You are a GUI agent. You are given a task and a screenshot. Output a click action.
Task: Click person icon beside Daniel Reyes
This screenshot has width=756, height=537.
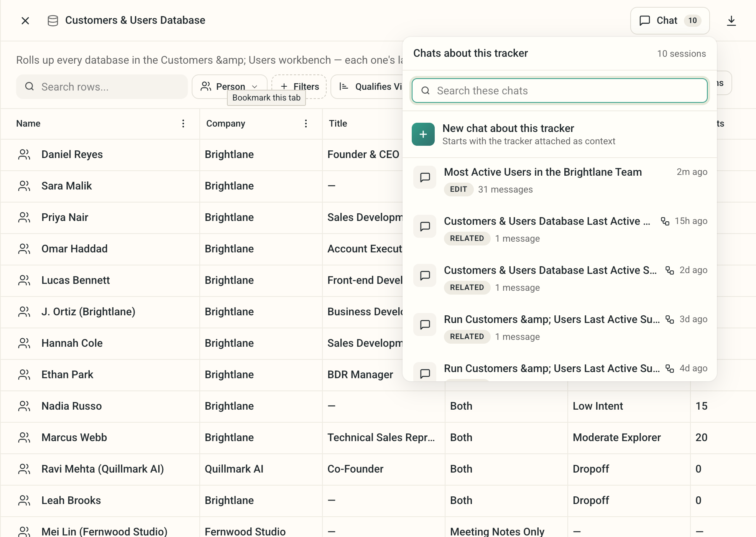coord(24,155)
